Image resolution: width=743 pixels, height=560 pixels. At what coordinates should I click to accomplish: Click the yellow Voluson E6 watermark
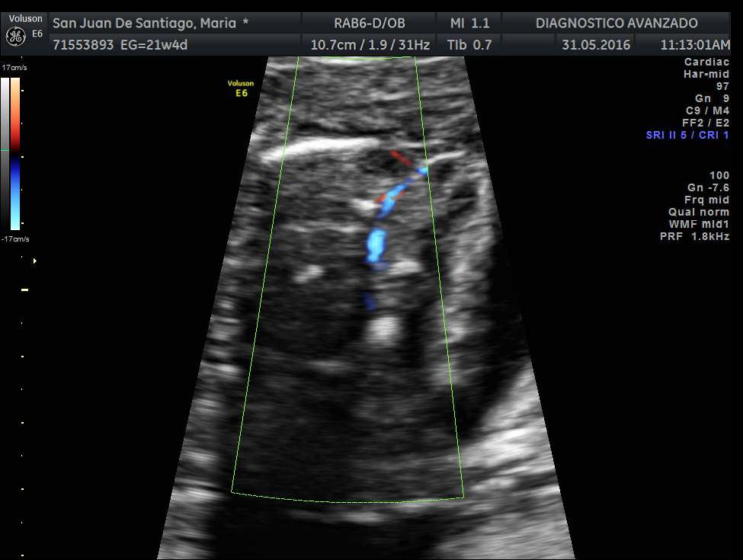(x=241, y=88)
